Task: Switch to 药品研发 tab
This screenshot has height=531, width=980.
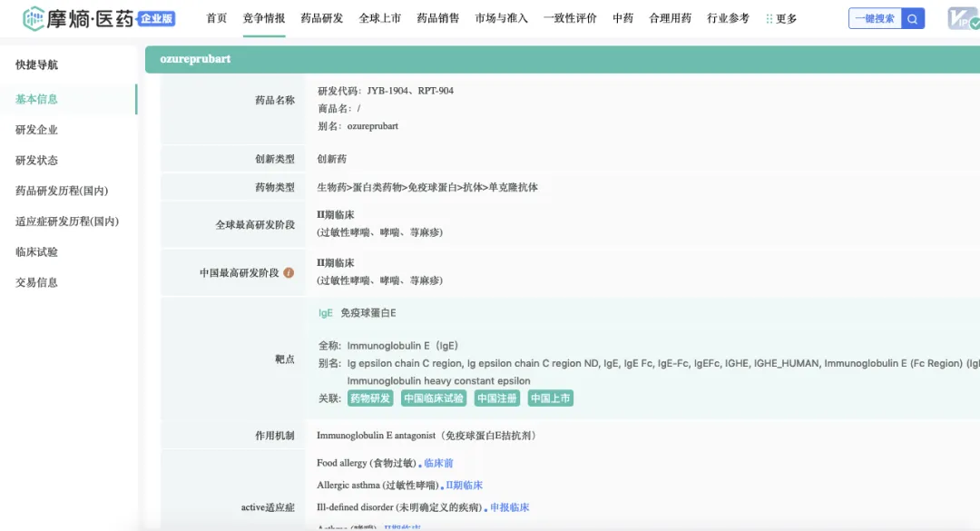Action: click(x=322, y=18)
